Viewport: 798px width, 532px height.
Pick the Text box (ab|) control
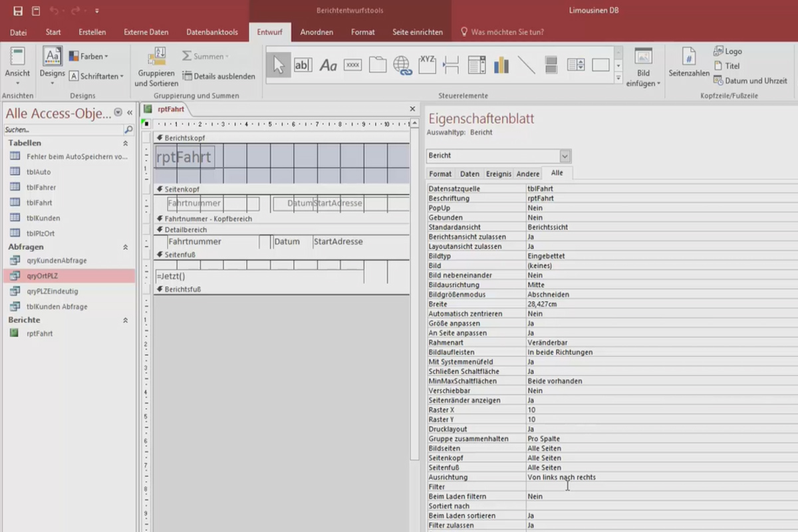click(x=303, y=65)
